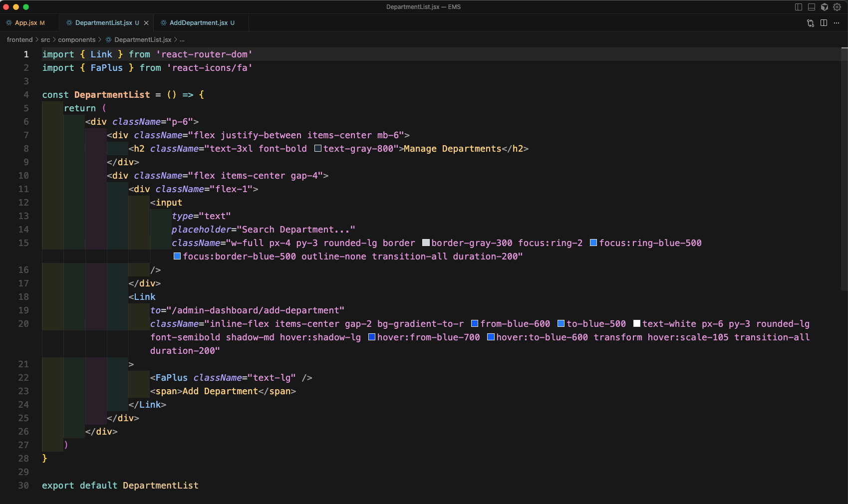Click the return keyword on line 5
Screen dimensions: 848x504
point(80,108)
